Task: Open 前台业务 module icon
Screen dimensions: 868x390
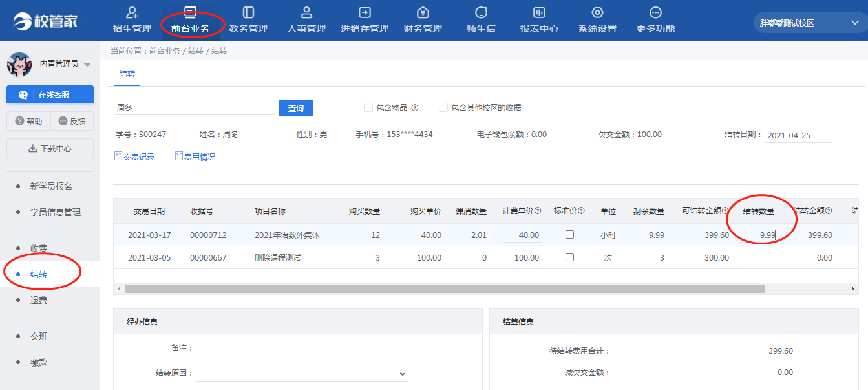Action: (x=190, y=12)
